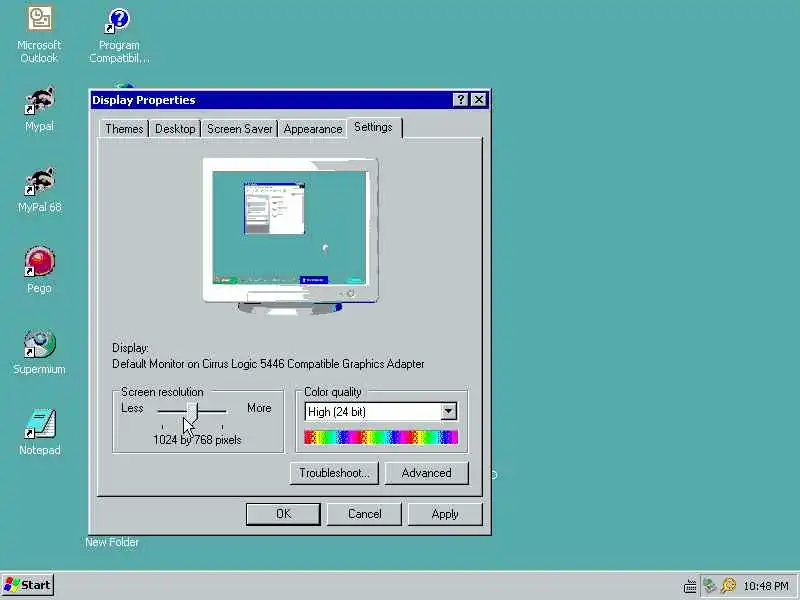Switch to the Desktop tab

(175, 129)
